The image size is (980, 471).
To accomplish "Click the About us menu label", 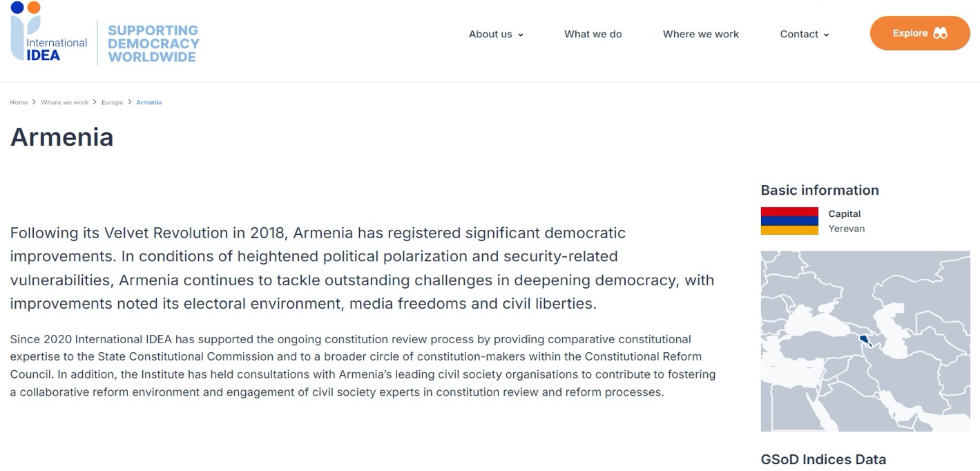I will [490, 34].
